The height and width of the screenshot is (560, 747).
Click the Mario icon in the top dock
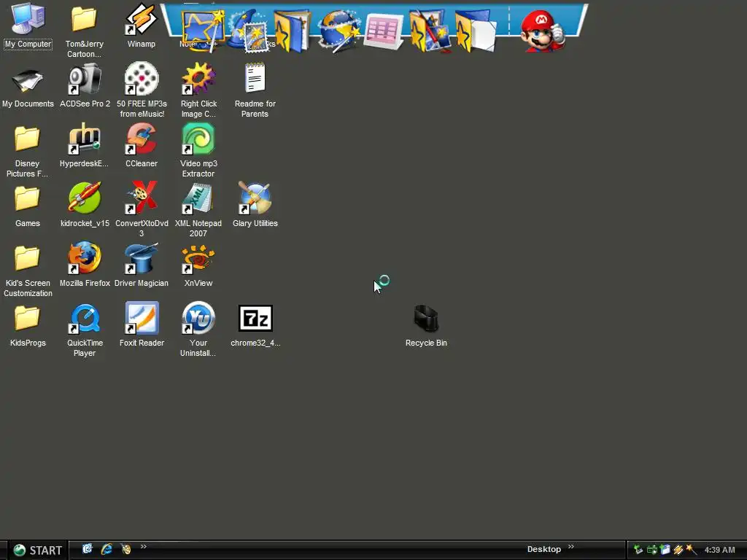point(542,31)
